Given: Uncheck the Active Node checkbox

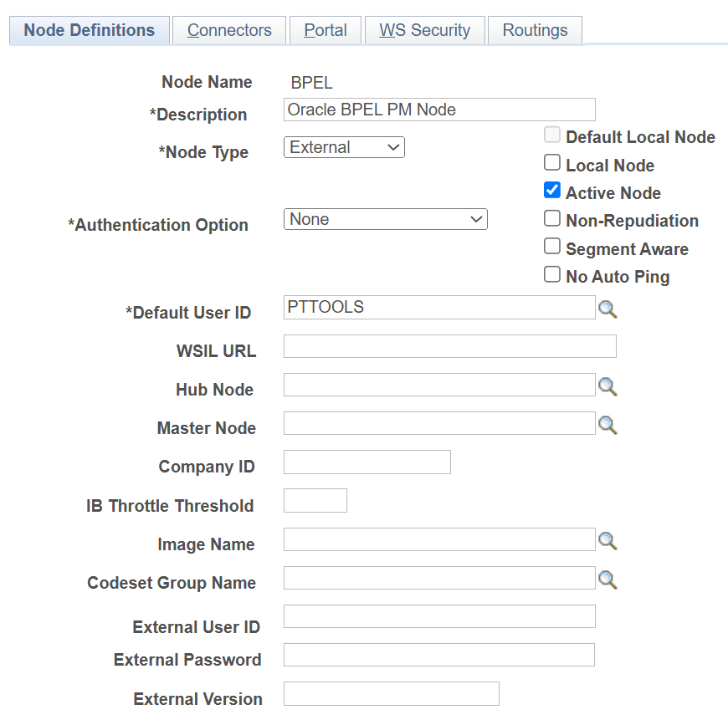Looking at the screenshot, I should (552, 190).
